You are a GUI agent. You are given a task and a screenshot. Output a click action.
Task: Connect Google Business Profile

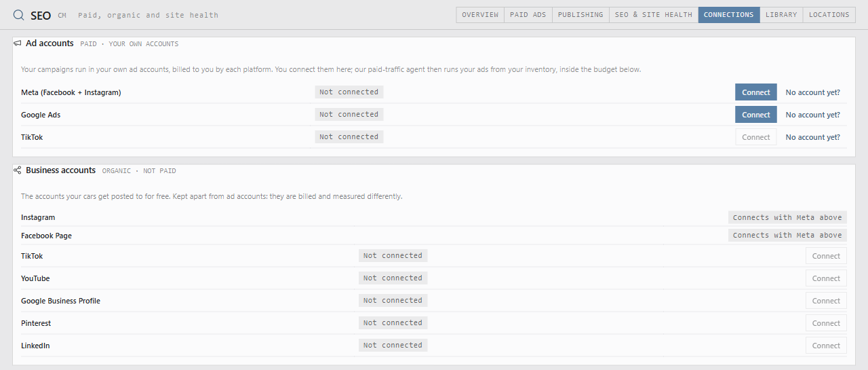pyautogui.click(x=826, y=301)
